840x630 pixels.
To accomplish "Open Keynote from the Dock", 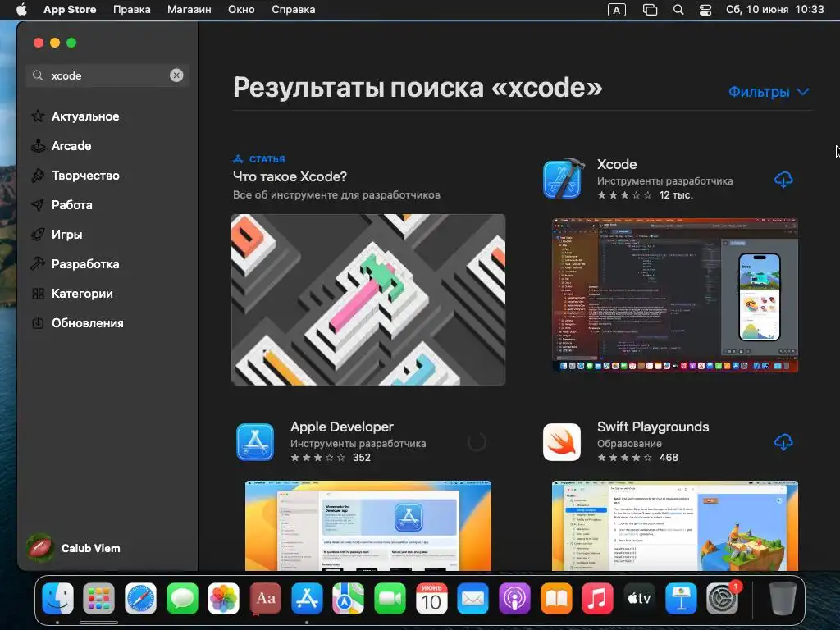I will pos(681,598).
